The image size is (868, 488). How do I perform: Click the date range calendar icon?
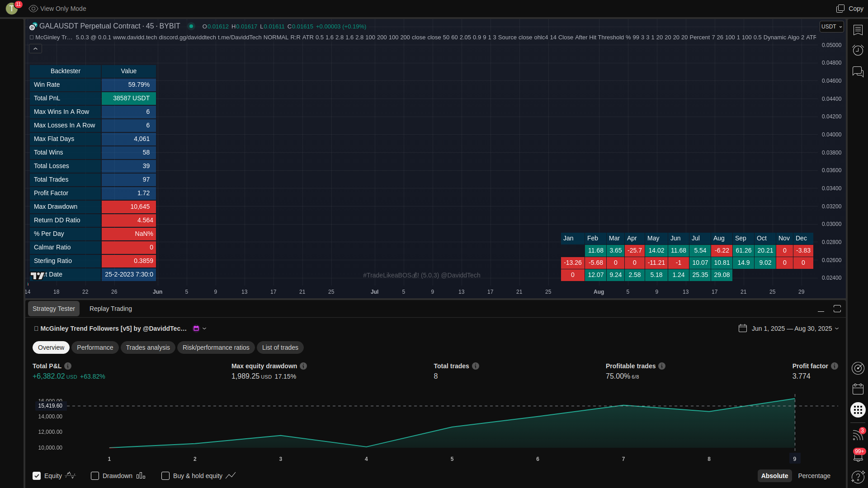pyautogui.click(x=743, y=328)
